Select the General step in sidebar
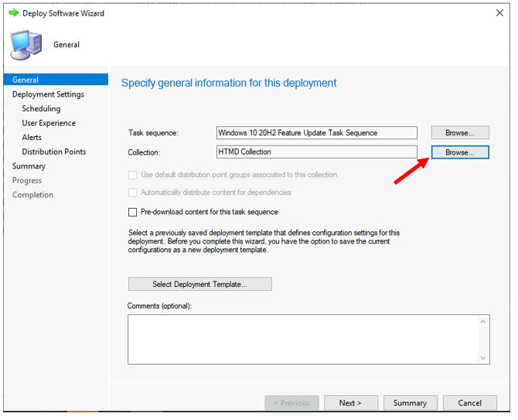The height and width of the screenshot is (420, 518). [x=56, y=80]
